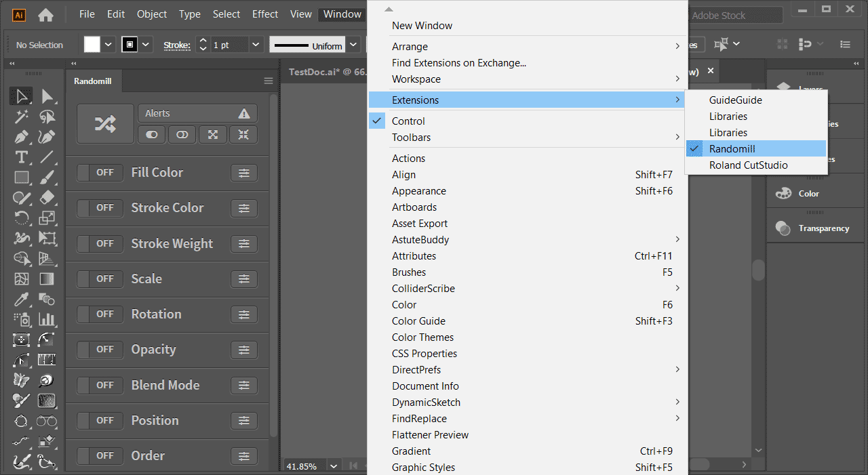Select the Pen tool
Image resolution: width=868 pixels, height=475 pixels.
pos(22,137)
